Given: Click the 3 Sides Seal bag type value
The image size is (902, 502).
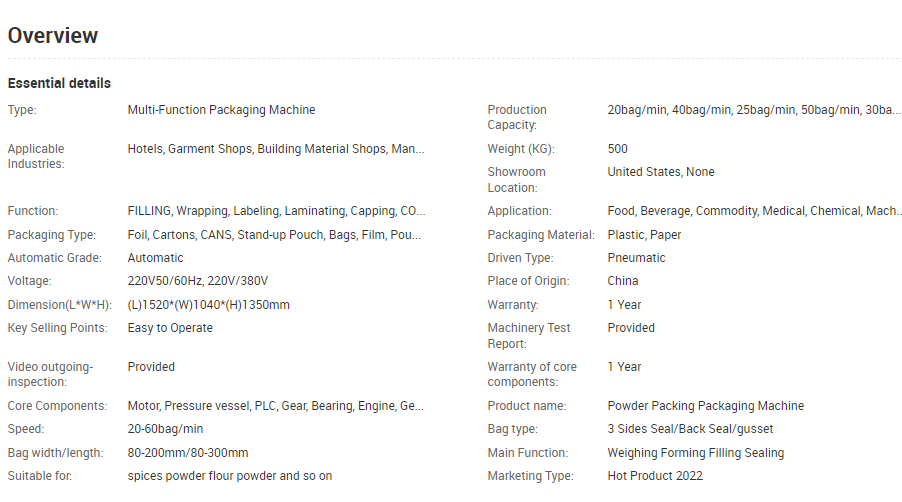Looking at the screenshot, I should coord(690,429).
